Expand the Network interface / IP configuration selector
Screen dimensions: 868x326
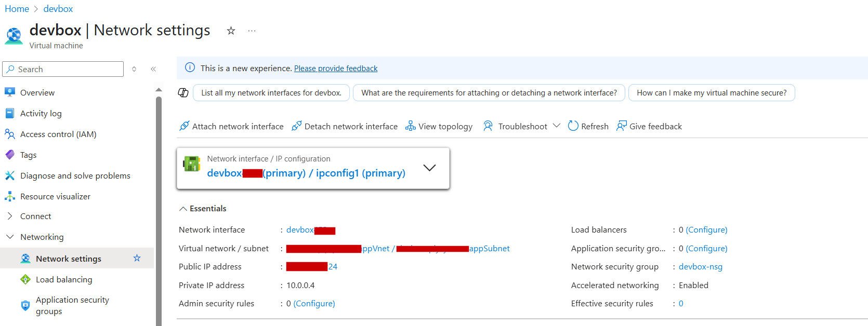(429, 168)
